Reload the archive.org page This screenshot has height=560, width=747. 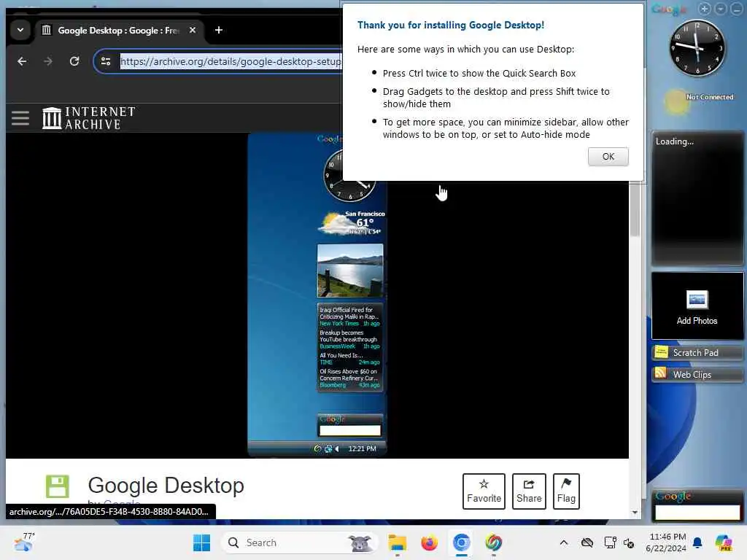(74, 61)
